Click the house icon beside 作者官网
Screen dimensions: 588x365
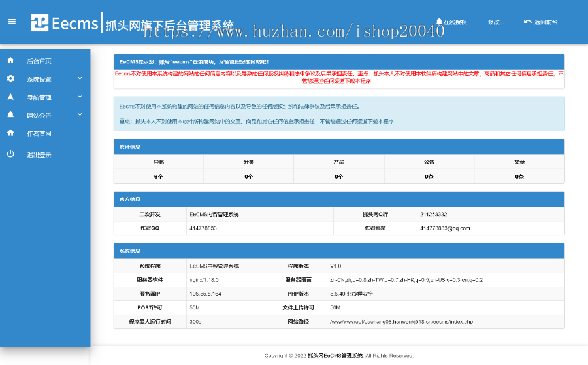tap(10, 133)
